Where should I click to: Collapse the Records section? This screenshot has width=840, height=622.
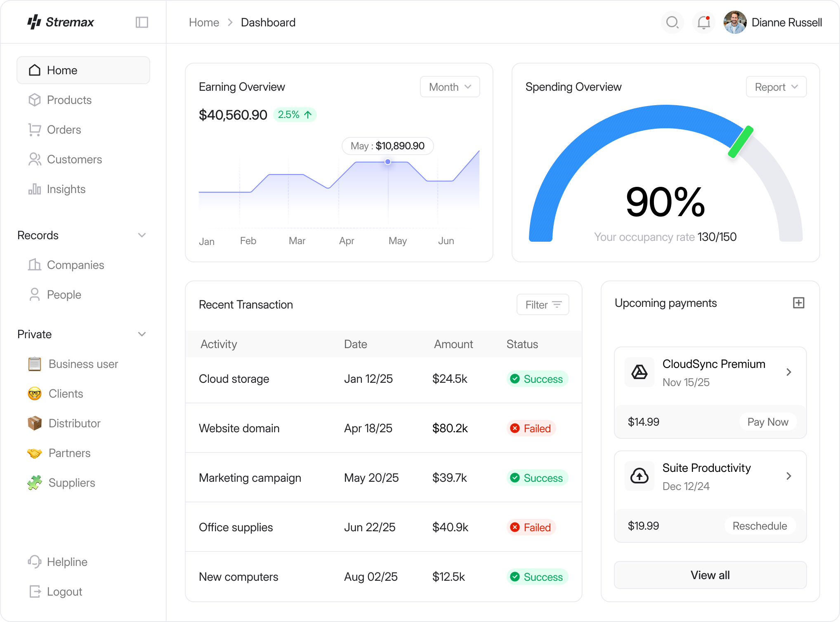[142, 235]
